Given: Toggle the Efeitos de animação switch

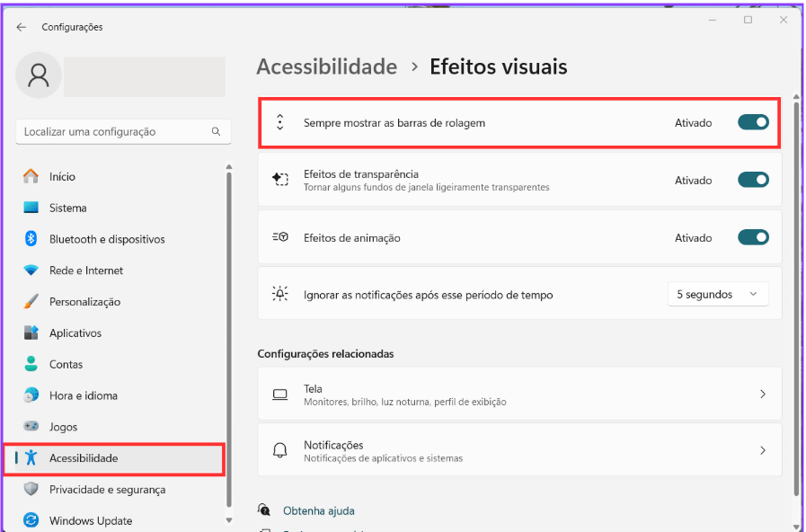Looking at the screenshot, I should 753,237.
